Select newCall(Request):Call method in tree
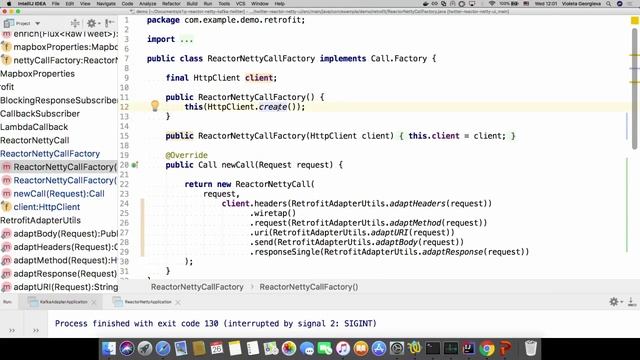 point(59,194)
